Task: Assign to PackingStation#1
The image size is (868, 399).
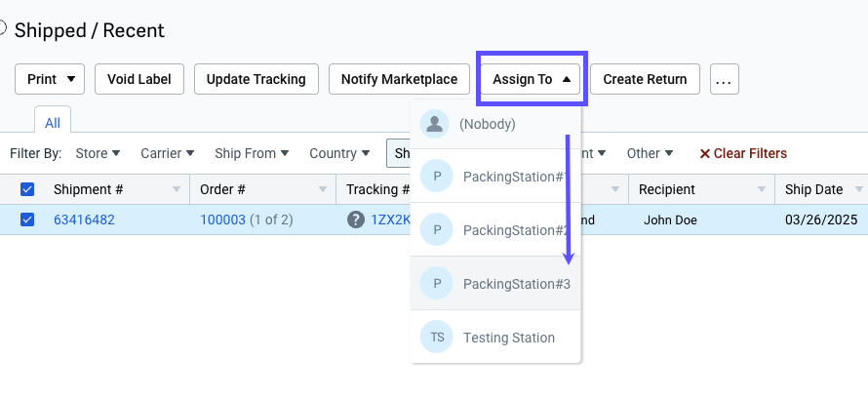Action: click(x=495, y=176)
